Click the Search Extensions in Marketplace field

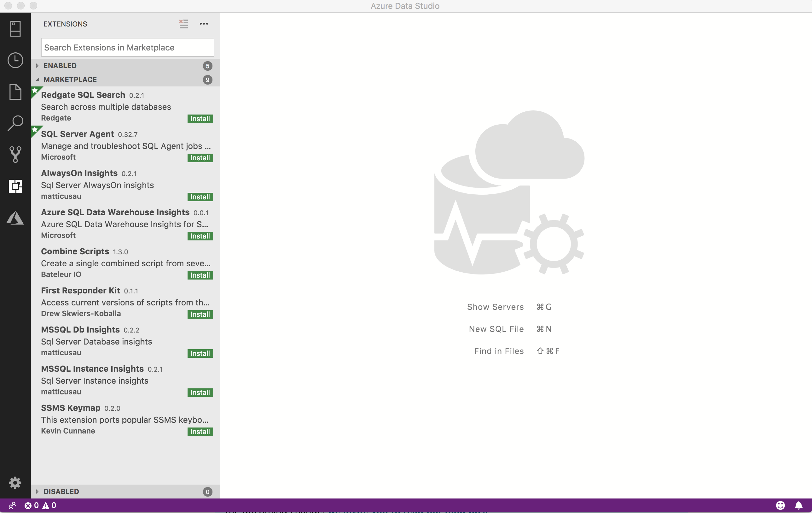[x=128, y=47]
